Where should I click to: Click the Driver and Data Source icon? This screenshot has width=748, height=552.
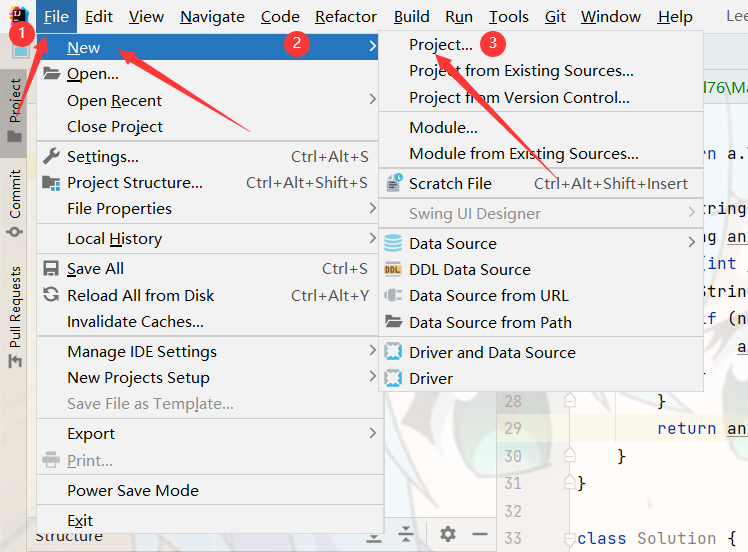[393, 352]
